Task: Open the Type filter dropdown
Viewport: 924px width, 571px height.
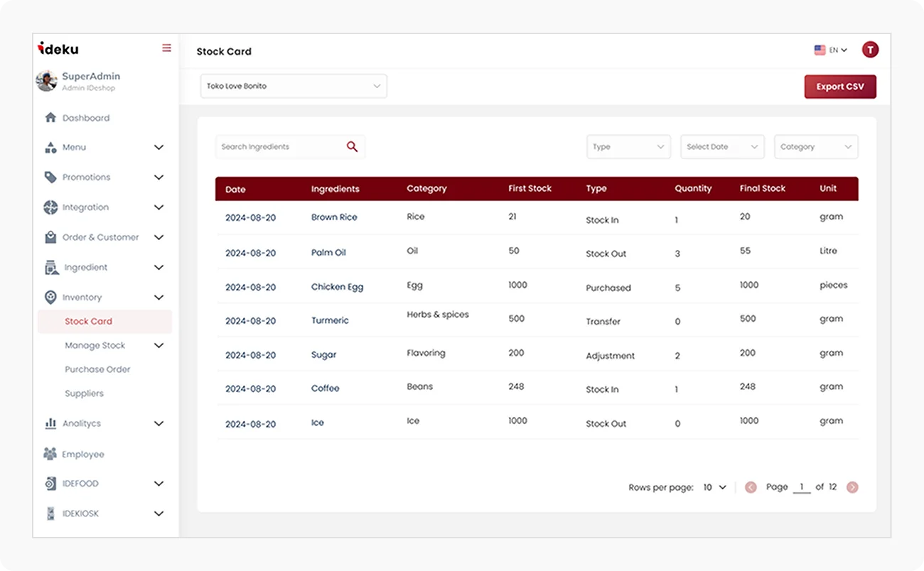Action: click(x=628, y=147)
